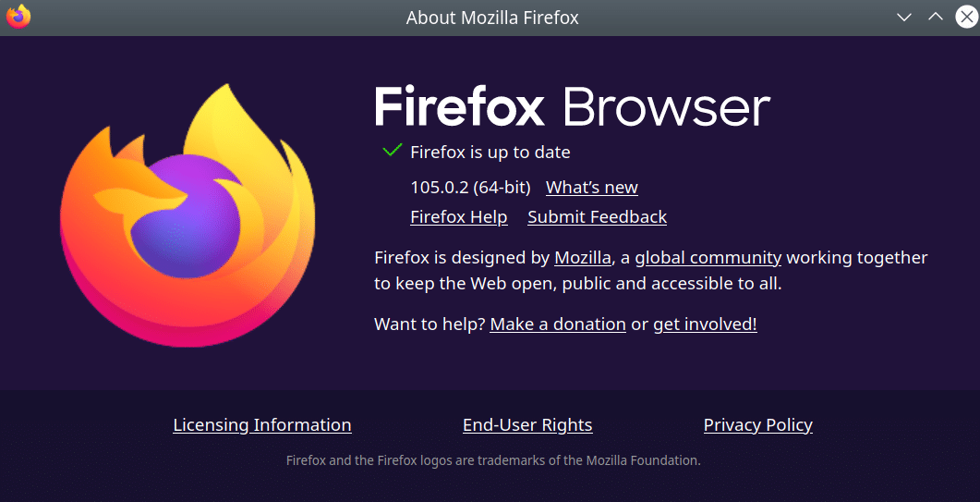Open the global community link

pyautogui.click(x=708, y=258)
